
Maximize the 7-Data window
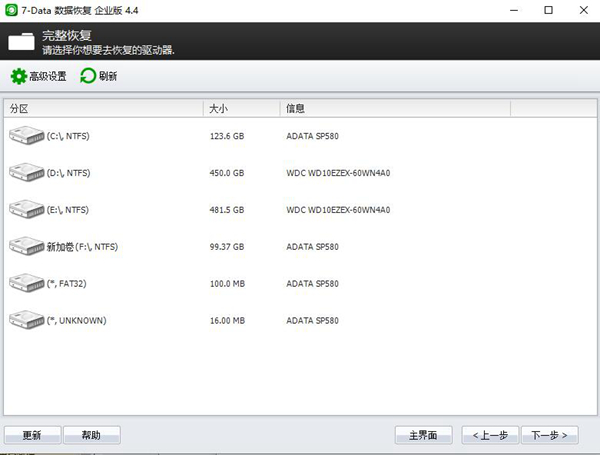click(x=548, y=10)
